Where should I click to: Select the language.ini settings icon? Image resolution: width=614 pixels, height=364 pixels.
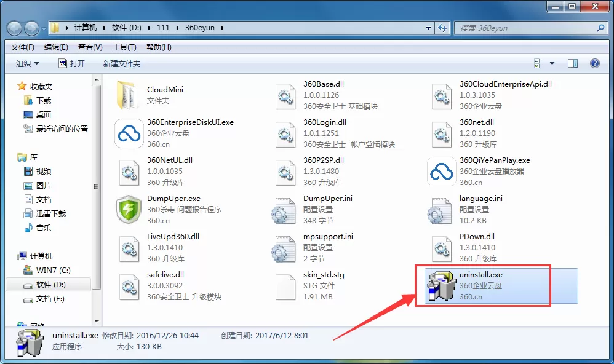pyautogui.click(x=439, y=210)
